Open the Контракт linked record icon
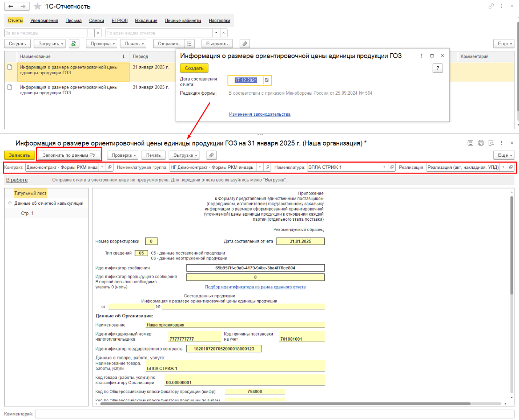The height and width of the screenshot is (420, 519). [x=110, y=167]
